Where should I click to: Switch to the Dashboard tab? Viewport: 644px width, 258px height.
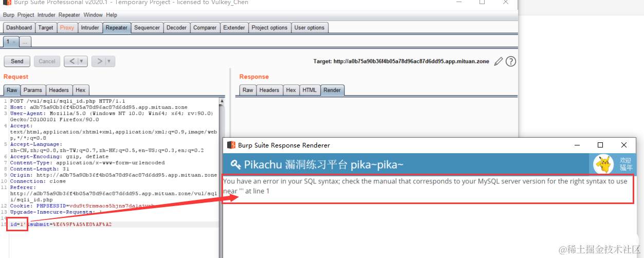[19, 28]
